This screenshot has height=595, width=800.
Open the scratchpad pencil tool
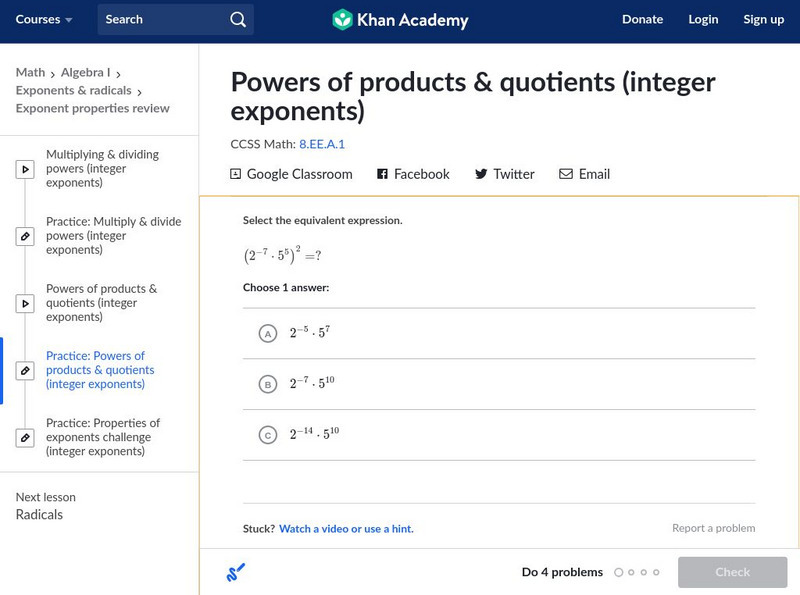(236, 572)
